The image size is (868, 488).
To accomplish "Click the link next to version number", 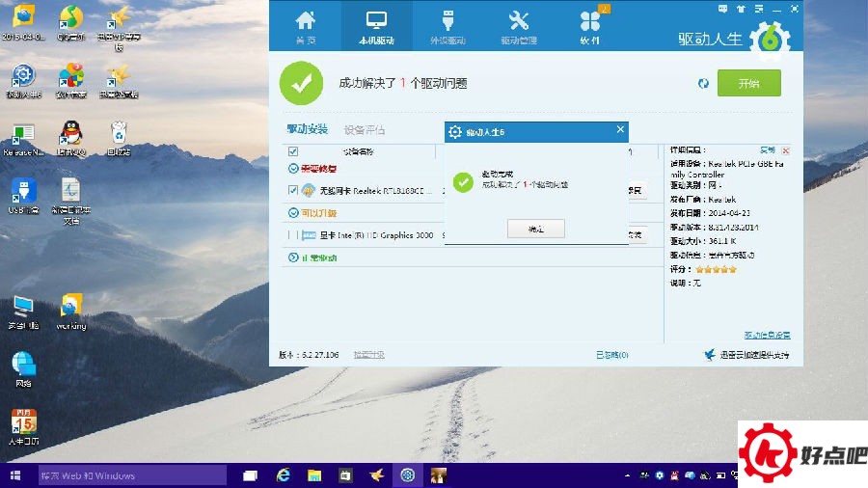I will click(368, 355).
